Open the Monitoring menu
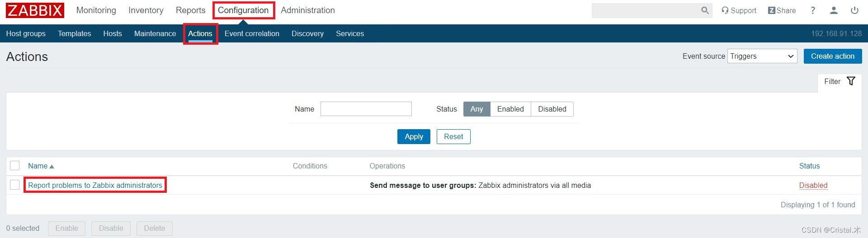This screenshot has width=868, height=238. click(x=96, y=10)
